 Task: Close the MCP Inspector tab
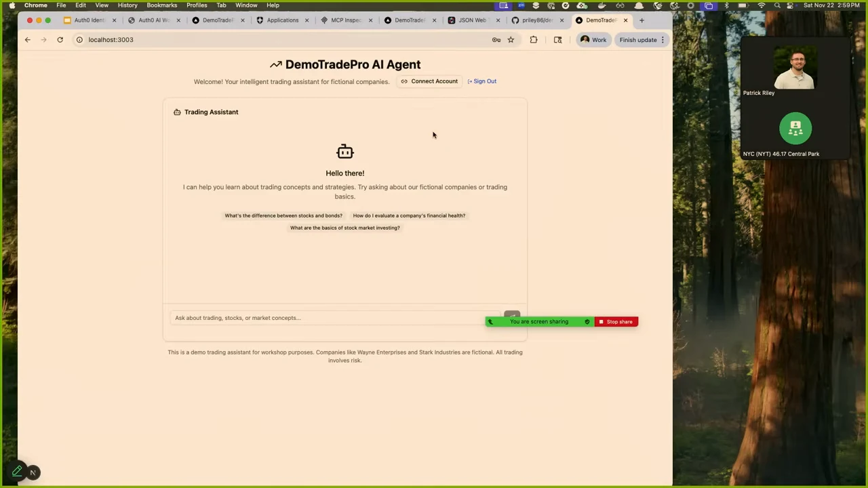[370, 20]
